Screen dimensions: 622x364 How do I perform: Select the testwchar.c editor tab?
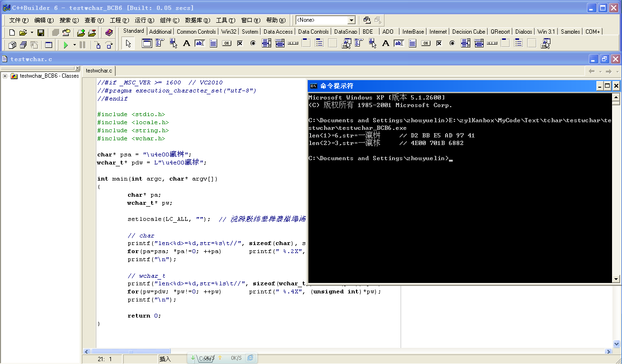(x=99, y=70)
